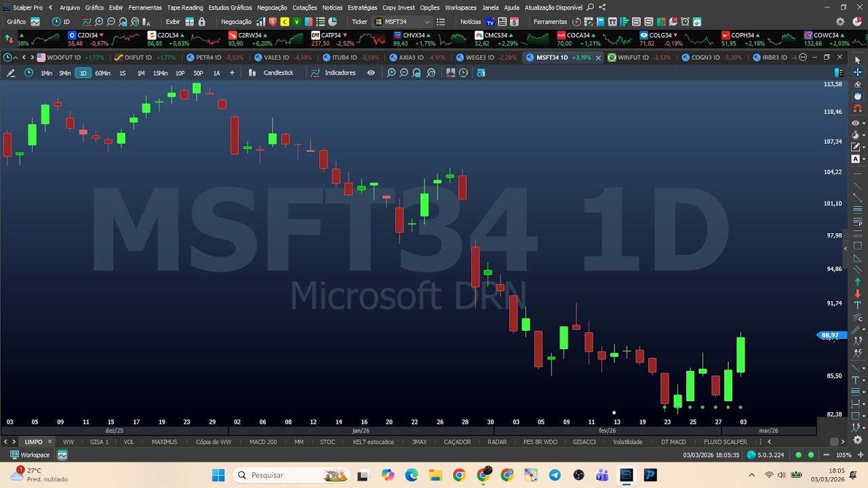The height and width of the screenshot is (488, 868).
Task: Open the tab overflow ellipsis button
Action: pos(803,57)
